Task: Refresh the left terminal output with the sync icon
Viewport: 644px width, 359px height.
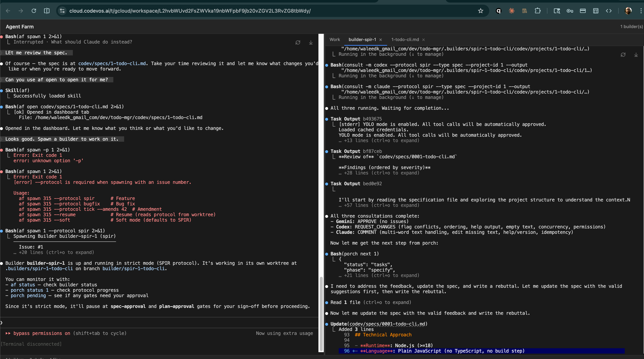Action: pyautogui.click(x=298, y=42)
